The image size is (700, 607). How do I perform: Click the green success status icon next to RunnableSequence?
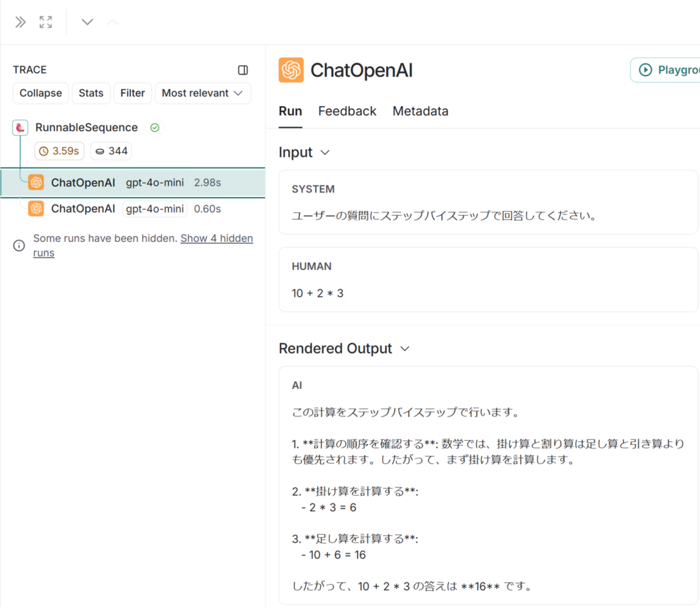point(155,128)
